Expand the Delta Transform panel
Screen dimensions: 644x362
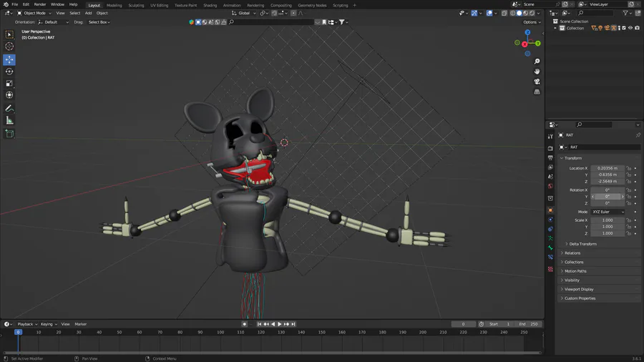coord(582,244)
